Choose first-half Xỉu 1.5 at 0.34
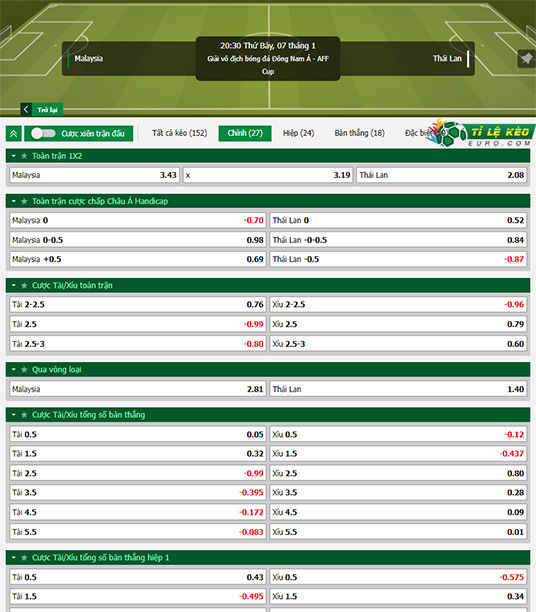The width and height of the screenshot is (536, 612). pyautogui.click(x=398, y=596)
